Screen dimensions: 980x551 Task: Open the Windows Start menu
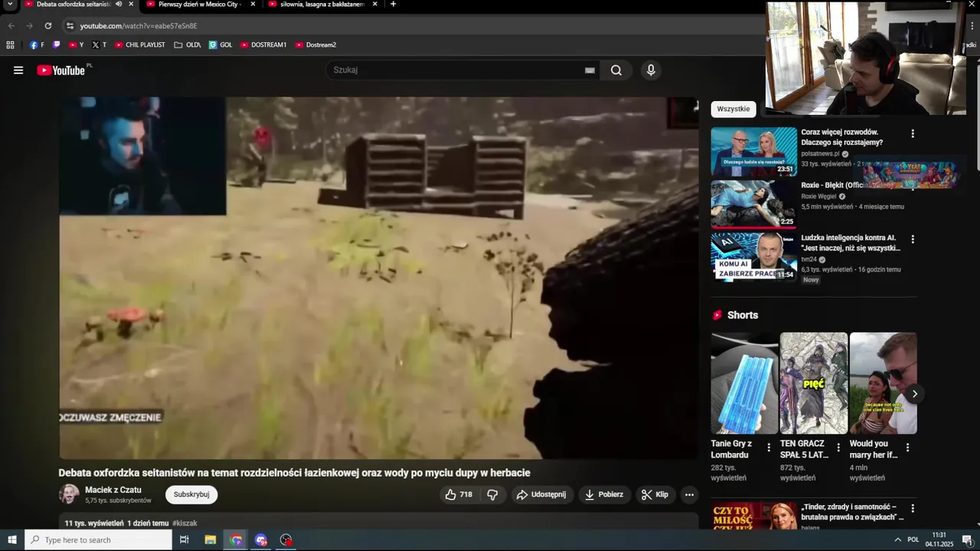click(x=12, y=540)
